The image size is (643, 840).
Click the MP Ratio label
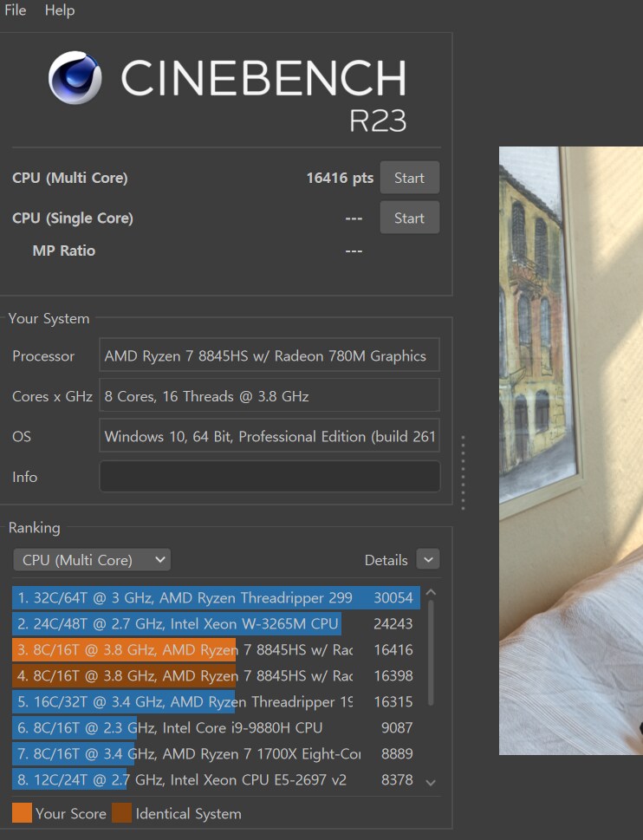point(64,251)
